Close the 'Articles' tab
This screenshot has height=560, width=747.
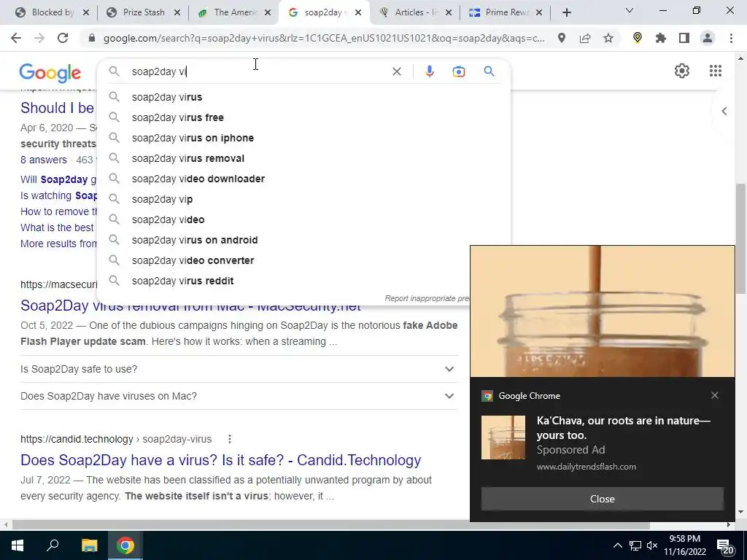pos(449,12)
